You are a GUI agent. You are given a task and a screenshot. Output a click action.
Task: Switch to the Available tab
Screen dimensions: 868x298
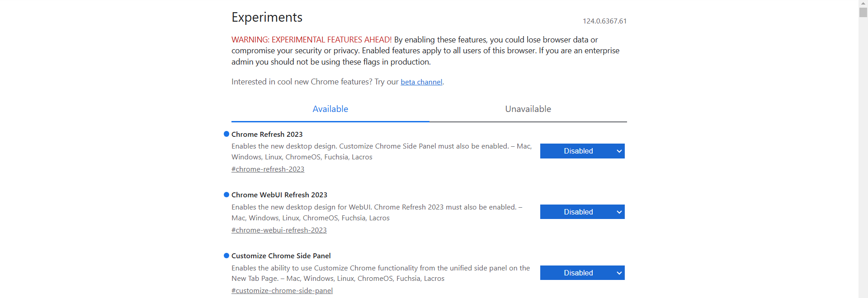tap(330, 109)
